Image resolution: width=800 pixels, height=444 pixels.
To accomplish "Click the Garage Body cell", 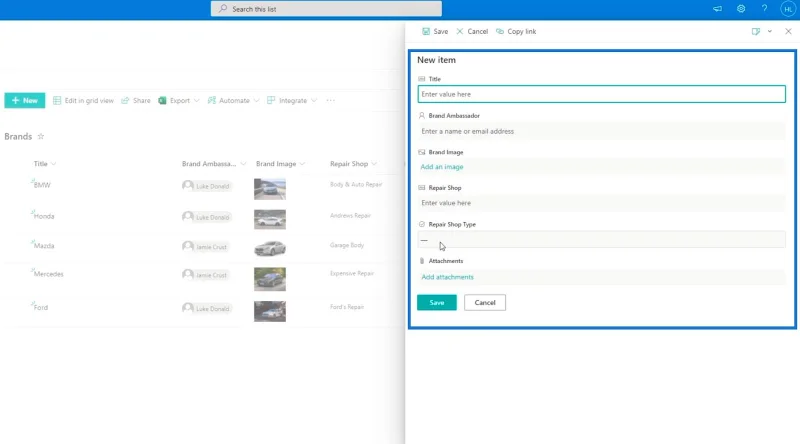I will (347, 245).
